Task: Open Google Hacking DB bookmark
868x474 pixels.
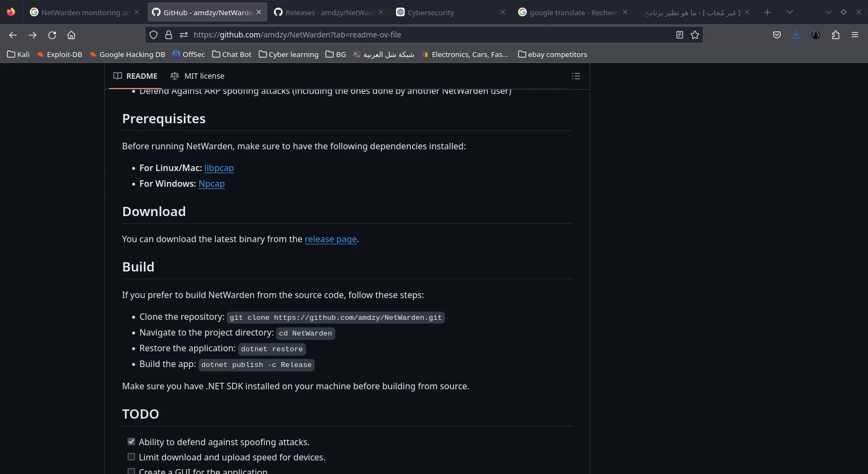Action: 127,54
